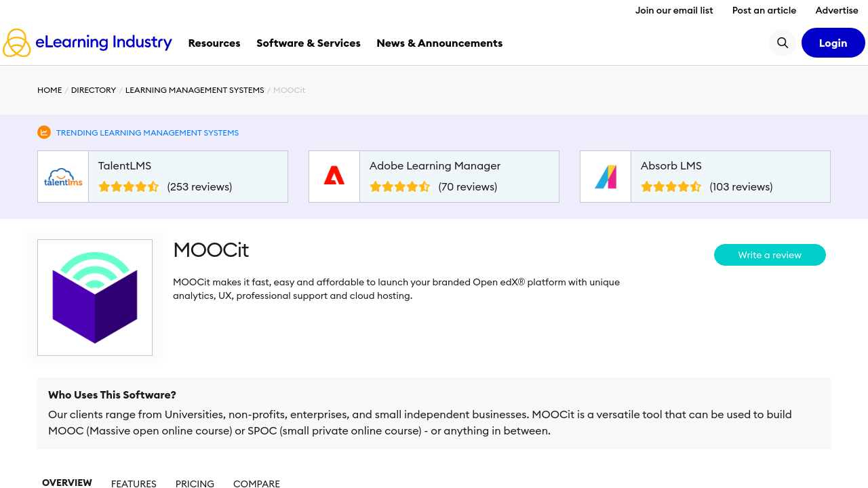Click the Write a review button
868x488 pixels.
(770, 255)
